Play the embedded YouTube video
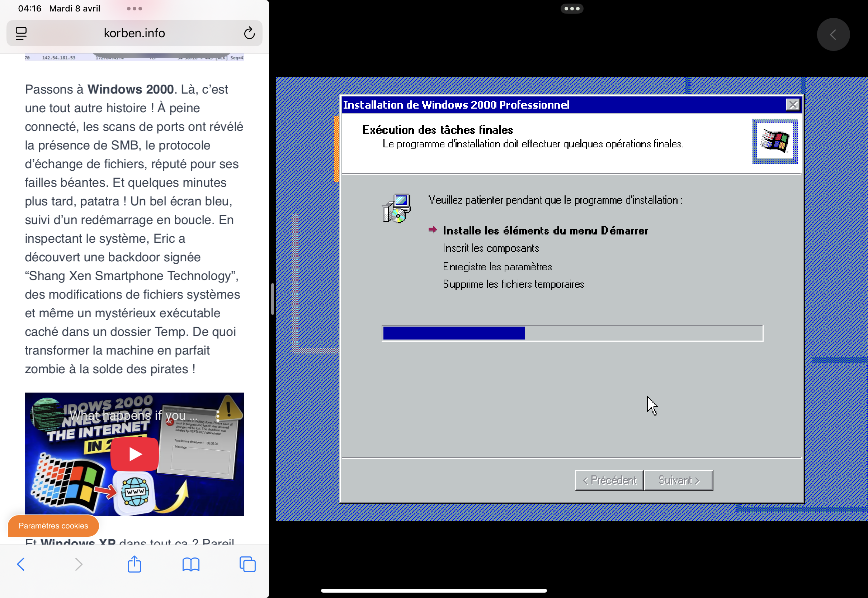Viewport: 868px width, 598px height. [135, 454]
